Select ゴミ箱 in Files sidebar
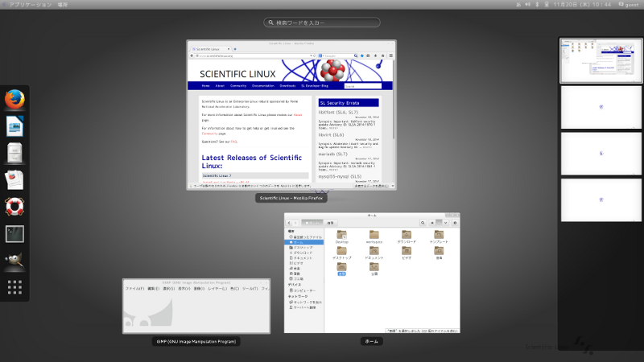Screen dimensions: 644x362 tap(304, 278)
